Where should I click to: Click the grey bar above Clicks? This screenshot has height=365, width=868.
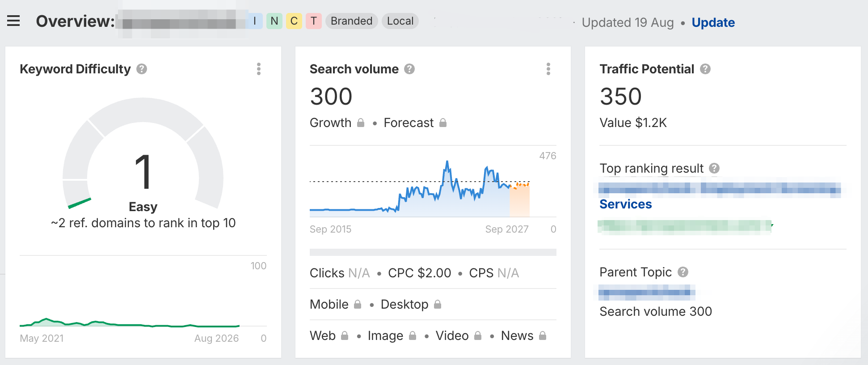pos(433,252)
